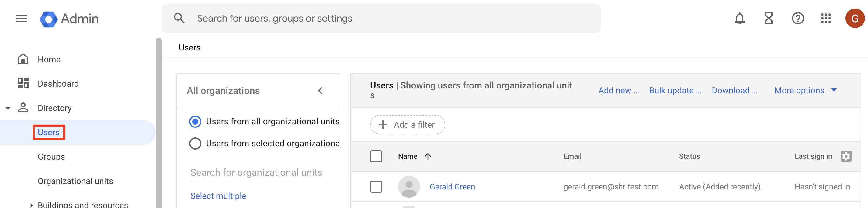Select Users from selected organizational units
Viewport: 868px width, 208px height.
[195, 143]
